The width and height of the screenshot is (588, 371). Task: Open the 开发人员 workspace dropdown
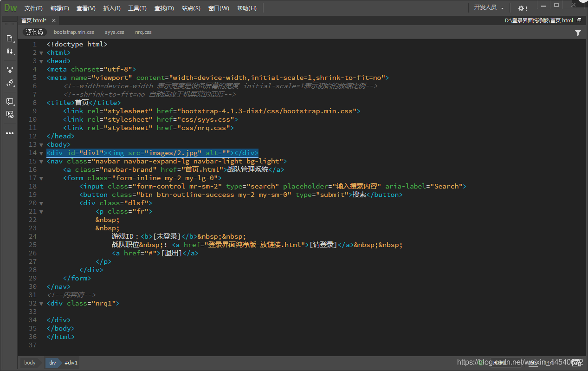coord(489,8)
